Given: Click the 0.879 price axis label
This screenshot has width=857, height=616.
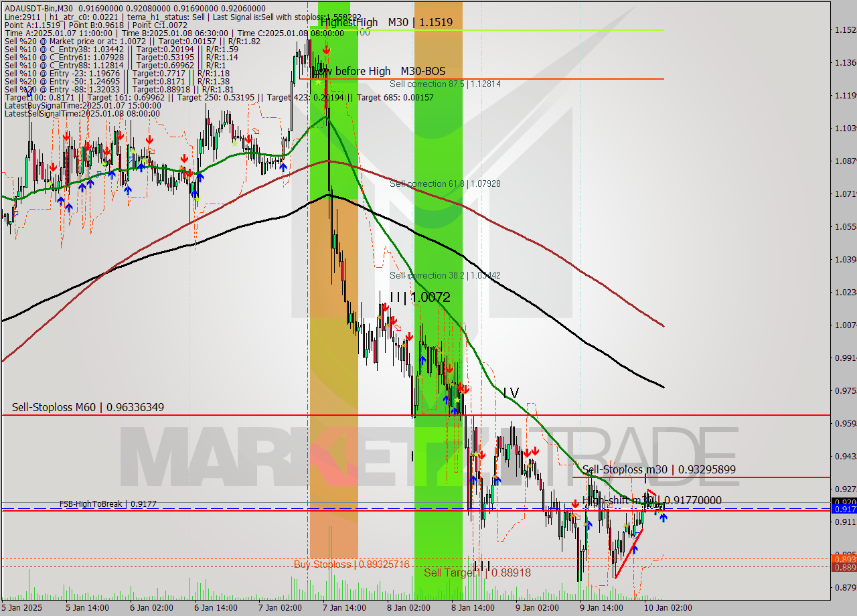Looking at the screenshot, I should tap(845, 588).
